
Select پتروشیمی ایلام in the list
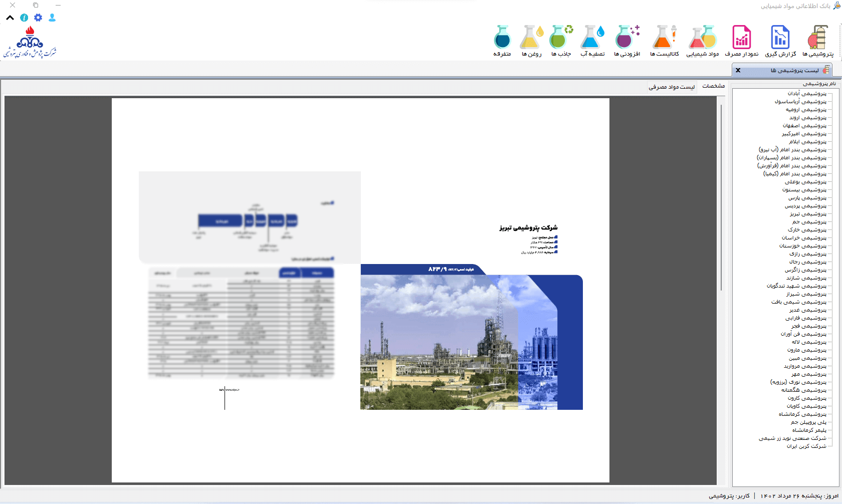(x=807, y=142)
